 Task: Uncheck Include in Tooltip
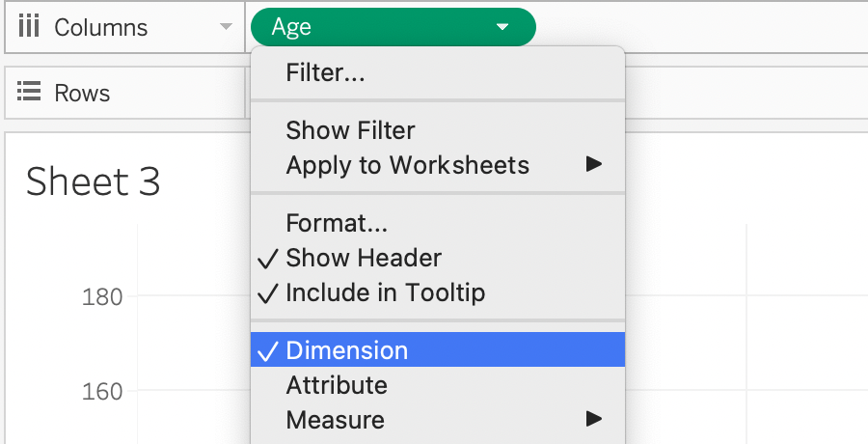(x=385, y=291)
